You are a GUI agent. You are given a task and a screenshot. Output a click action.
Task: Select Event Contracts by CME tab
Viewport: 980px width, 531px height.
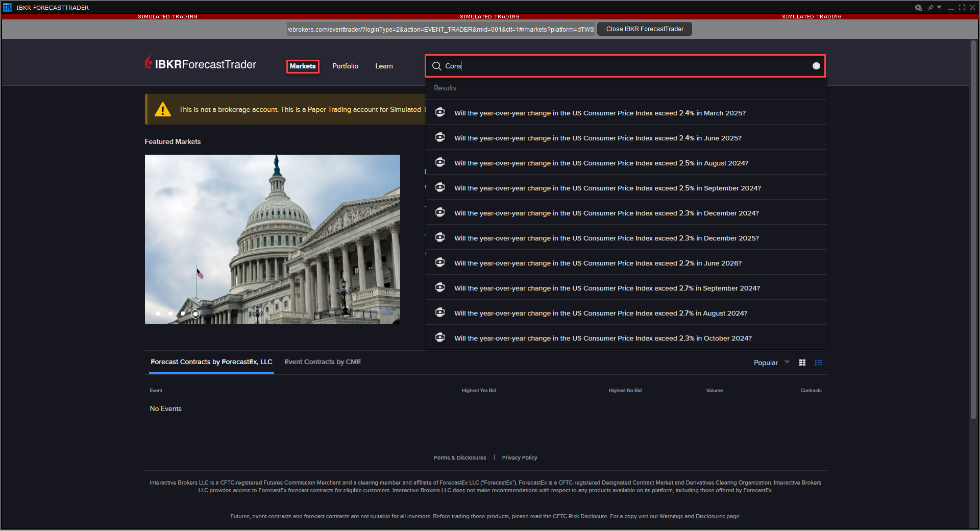point(323,362)
